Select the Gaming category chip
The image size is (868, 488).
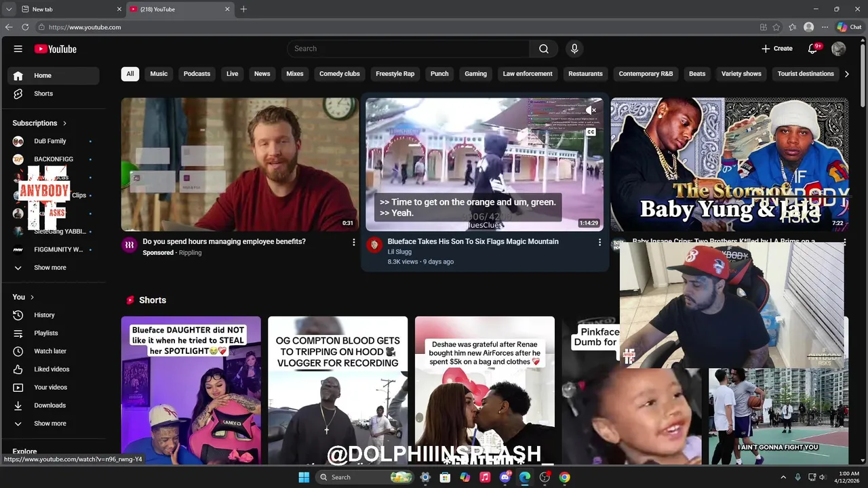[475, 74]
